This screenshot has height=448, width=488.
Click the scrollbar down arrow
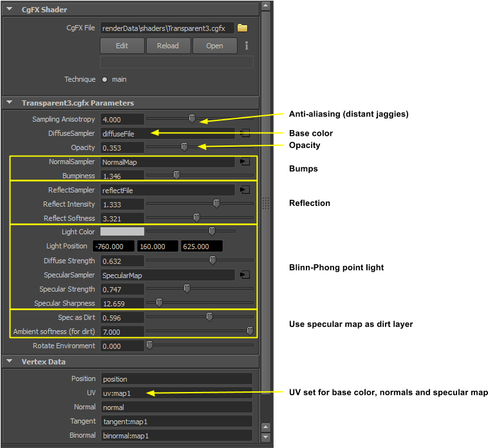266,436
